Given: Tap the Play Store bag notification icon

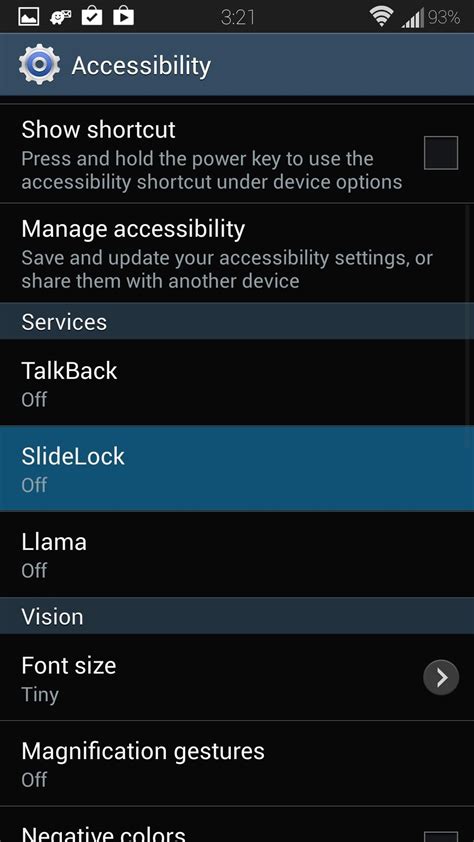Looking at the screenshot, I should [123, 17].
